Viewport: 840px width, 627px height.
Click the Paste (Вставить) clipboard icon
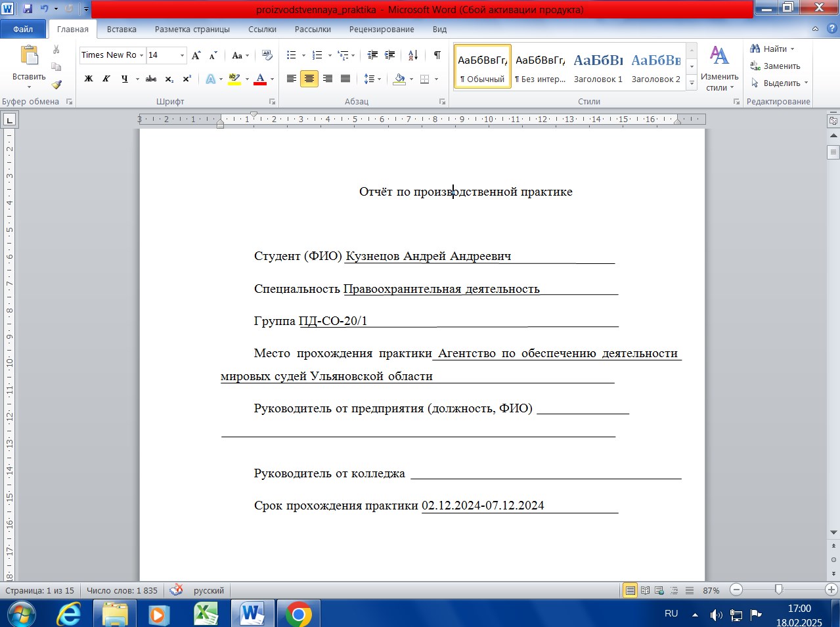pos(29,55)
